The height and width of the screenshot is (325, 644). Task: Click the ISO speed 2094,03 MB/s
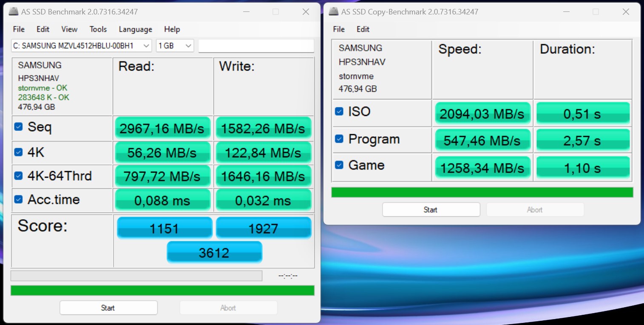(482, 113)
